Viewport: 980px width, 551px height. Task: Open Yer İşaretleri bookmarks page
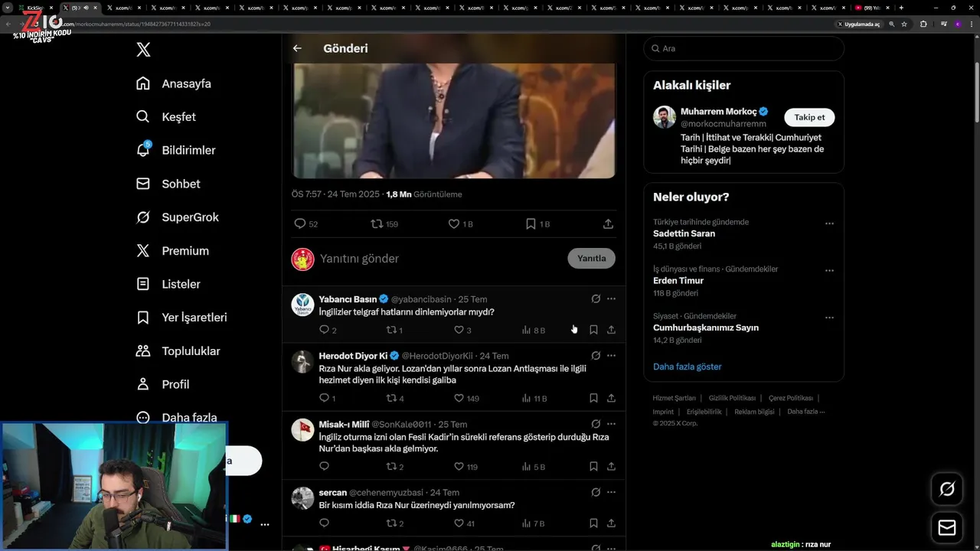(181, 318)
